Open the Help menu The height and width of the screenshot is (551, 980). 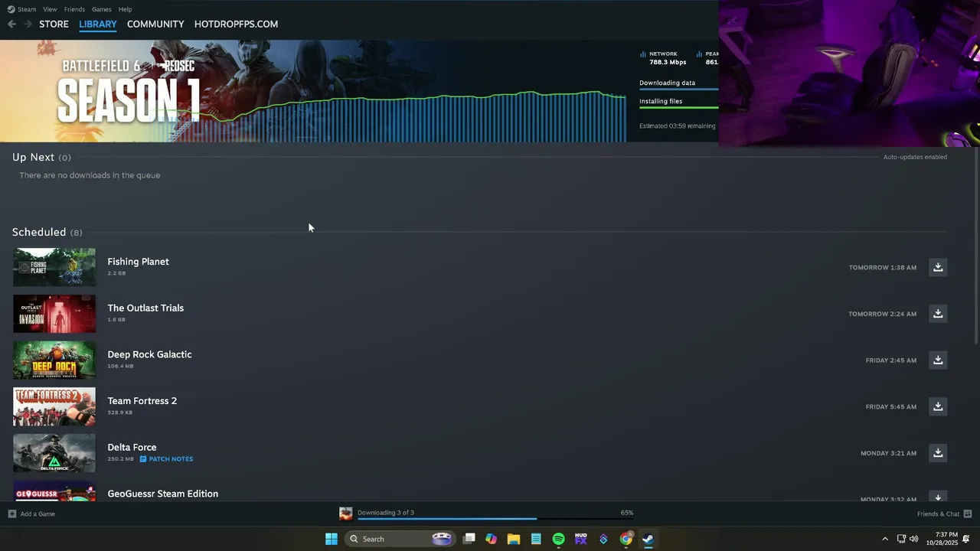click(125, 9)
